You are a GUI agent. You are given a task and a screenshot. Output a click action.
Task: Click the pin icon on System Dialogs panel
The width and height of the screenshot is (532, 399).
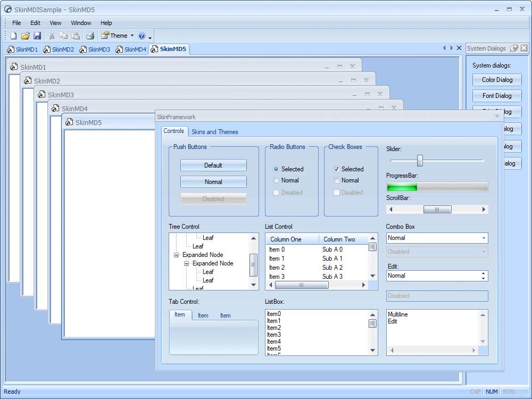coord(514,48)
